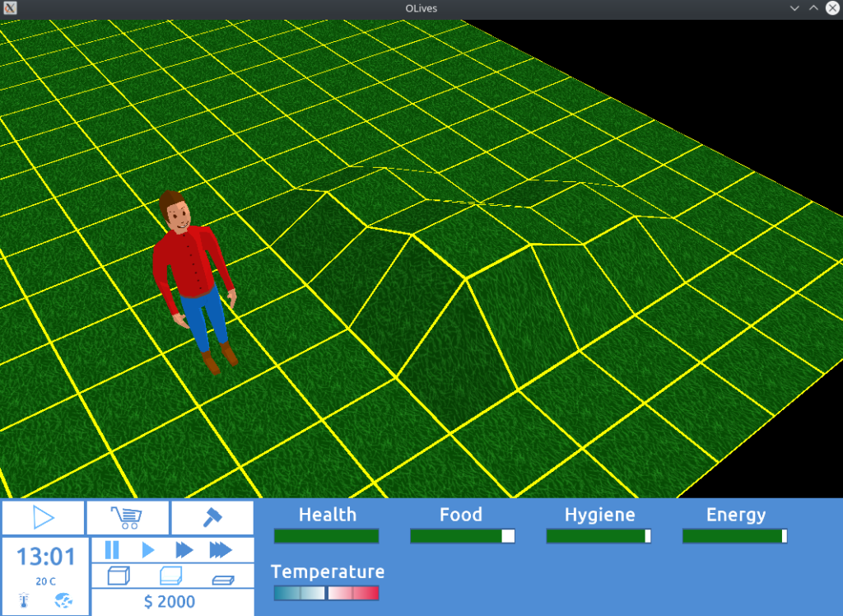Screen dimensions: 843x616
Task: Minimize the OLives window
Action: pyautogui.click(x=794, y=8)
